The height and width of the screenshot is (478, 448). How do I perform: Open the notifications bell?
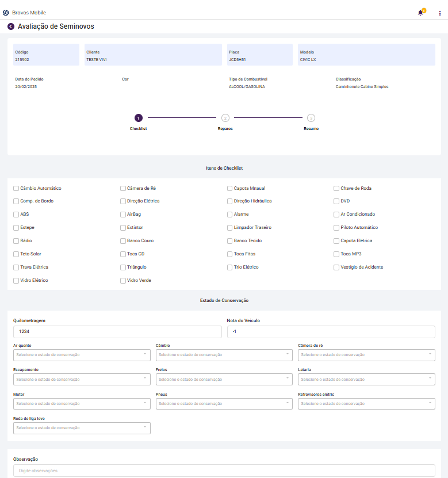pyautogui.click(x=420, y=13)
